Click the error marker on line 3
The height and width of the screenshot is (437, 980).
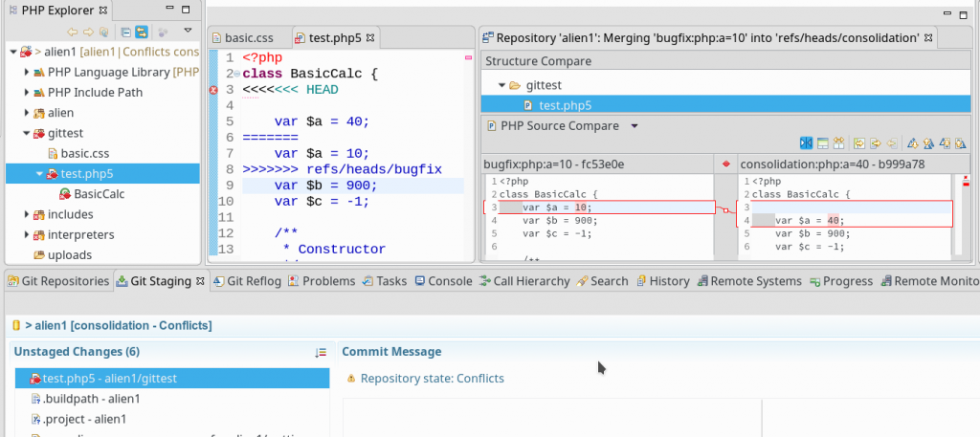tap(213, 90)
